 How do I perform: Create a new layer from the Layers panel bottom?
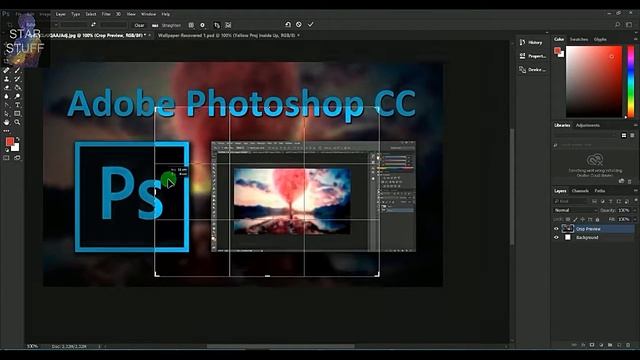click(619, 345)
